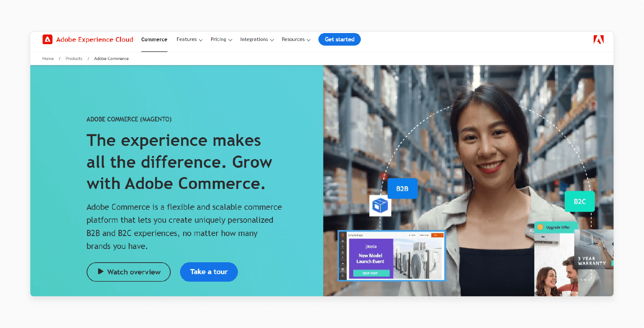Image resolution: width=644 pixels, height=328 pixels.
Task: Click the play icon in Watch overview
Action: click(101, 272)
